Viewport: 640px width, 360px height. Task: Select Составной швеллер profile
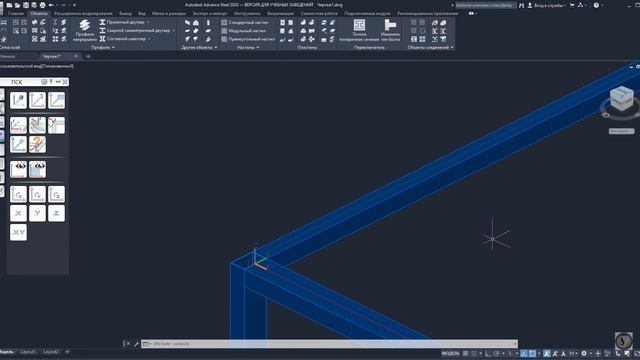[x=126, y=39]
